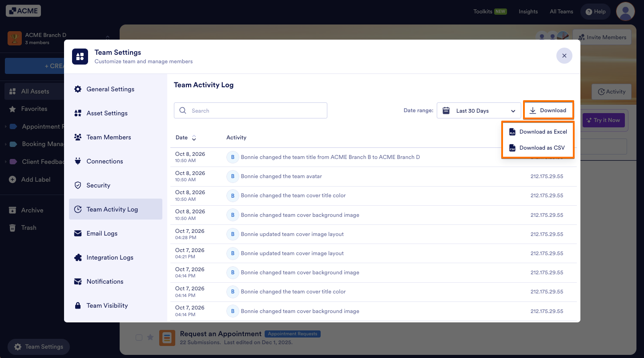Image resolution: width=644 pixels, height=358 pixels.
Task: Select Favorites in the left sidebar
Action: click(34, 109)
